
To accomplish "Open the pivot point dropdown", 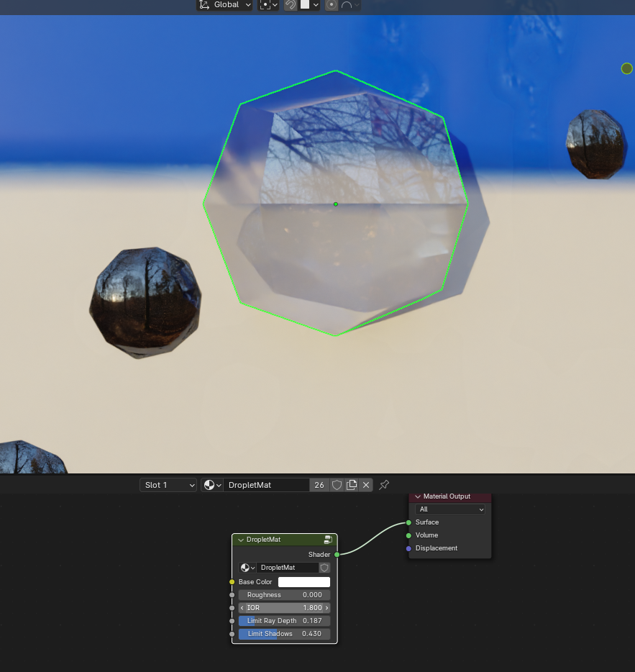I will tap(268, 5).
